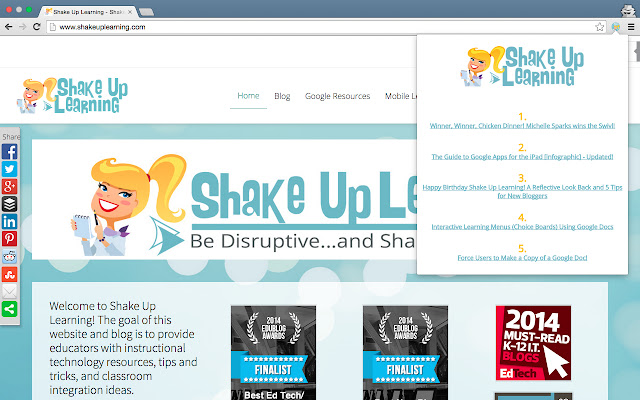Share by email envelope icon
The height and width of the screenshot is (400, 640).
point(9,291)
